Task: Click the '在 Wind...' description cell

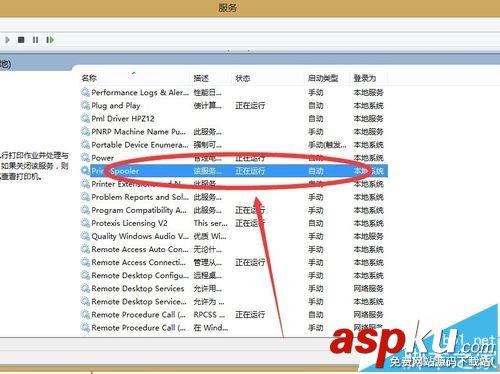Action: (211, 328)
